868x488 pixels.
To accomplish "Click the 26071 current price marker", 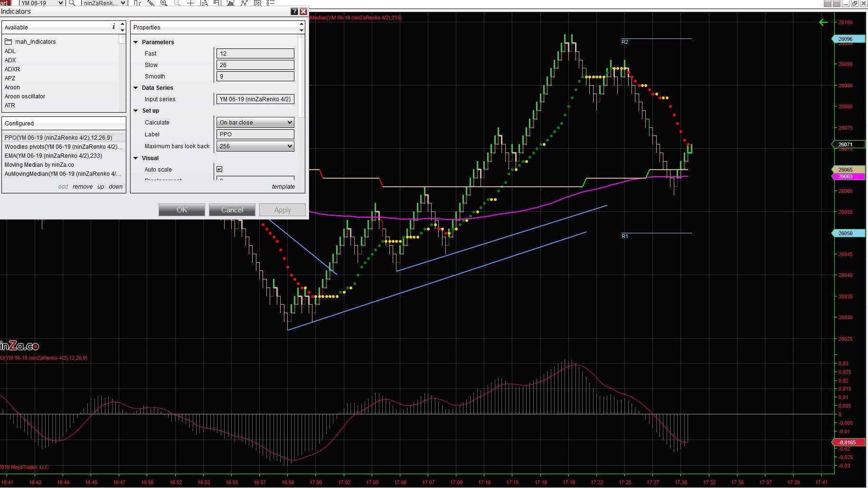I will point(849,144).
